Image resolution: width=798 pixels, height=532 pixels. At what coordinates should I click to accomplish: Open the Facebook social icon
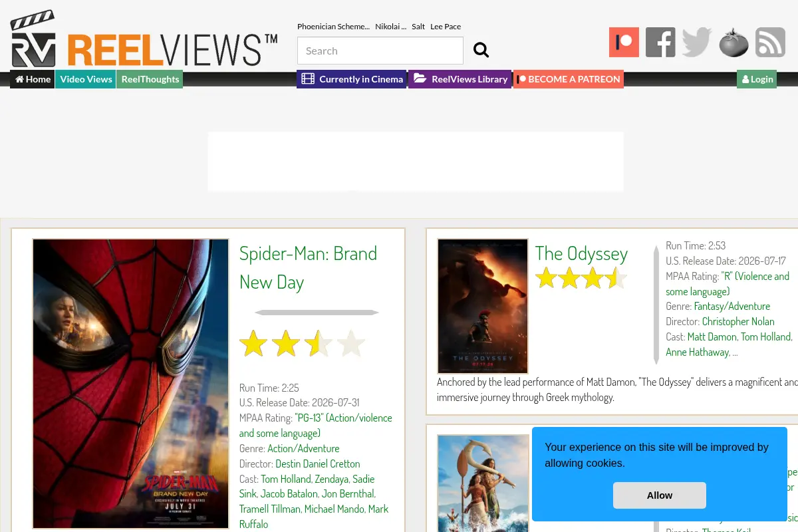click(660, 42)
